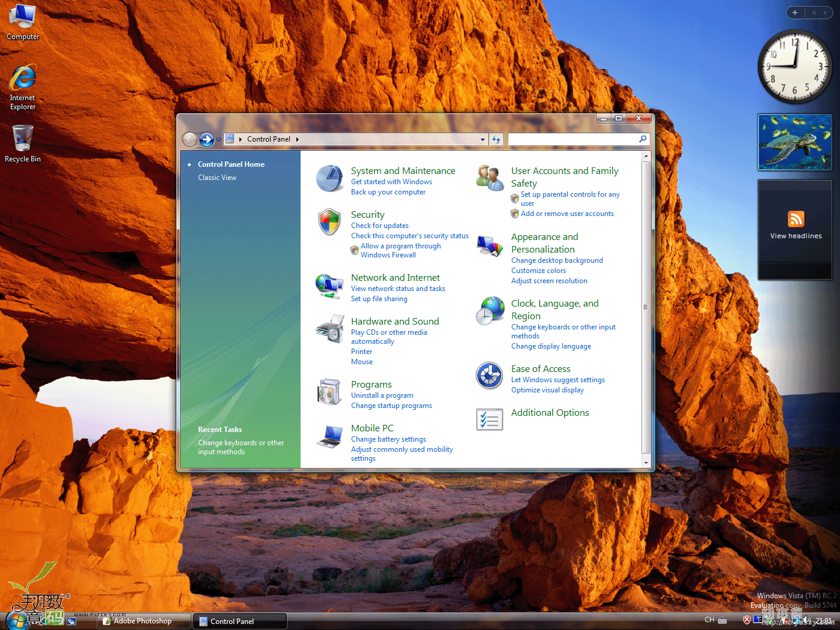
Task: Click the sea turtle slideshow gadget
Action: pos(795,142)
